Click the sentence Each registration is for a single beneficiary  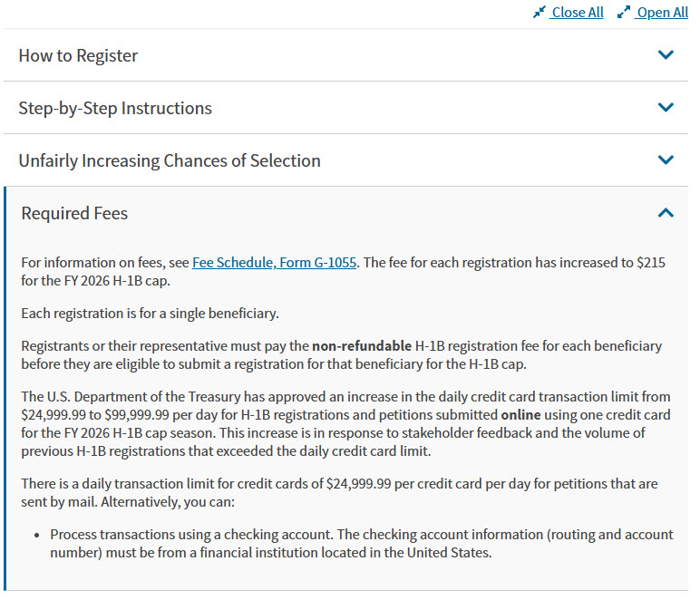(x=150, y=314)
